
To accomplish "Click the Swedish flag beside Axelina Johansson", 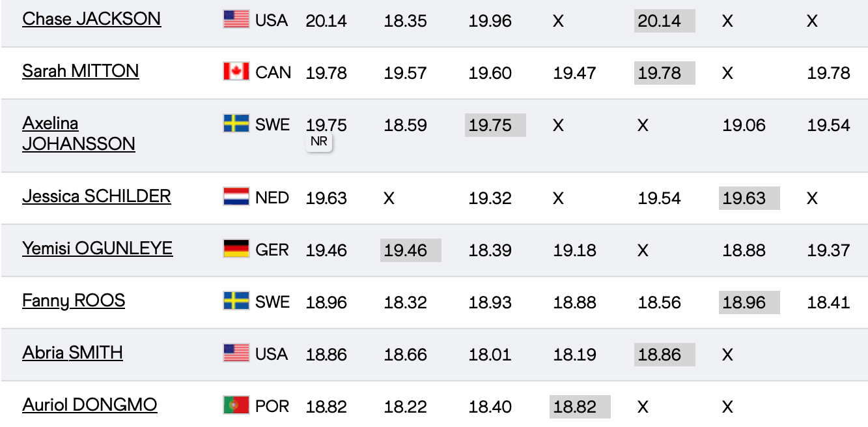I will tap(236, 124).
